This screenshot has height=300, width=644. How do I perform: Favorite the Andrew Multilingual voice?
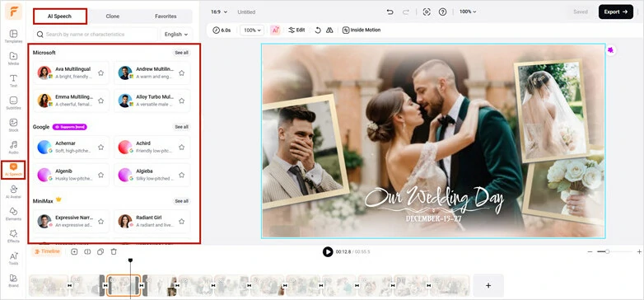[x=181, y=73]
